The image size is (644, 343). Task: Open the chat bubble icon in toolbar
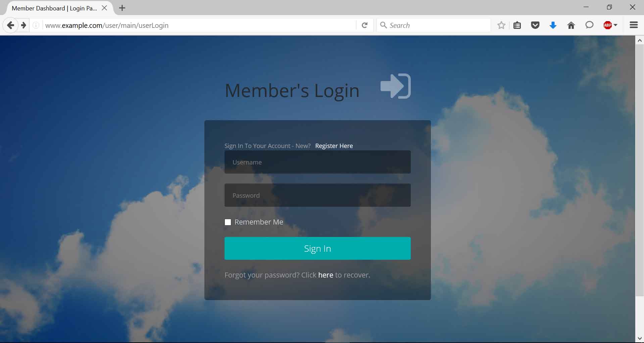coord(589,25)
